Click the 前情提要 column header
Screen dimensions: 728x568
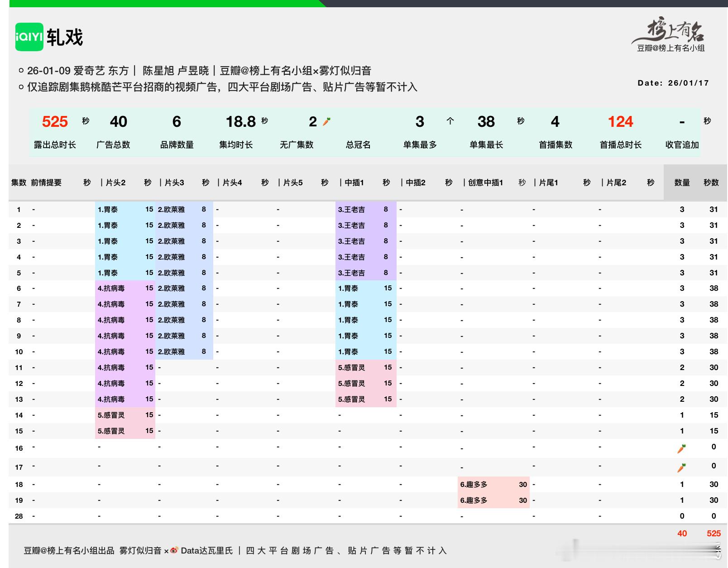coord(46,183)
